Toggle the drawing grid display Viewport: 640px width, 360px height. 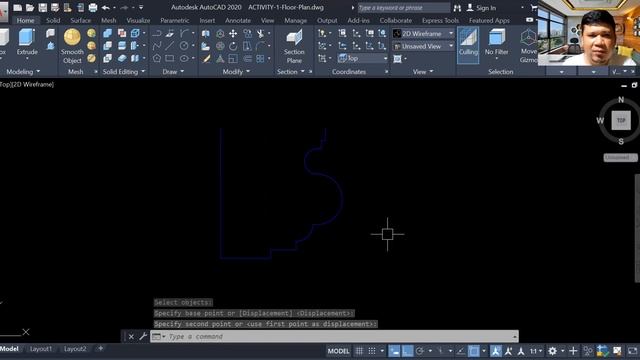coord(359,351)
